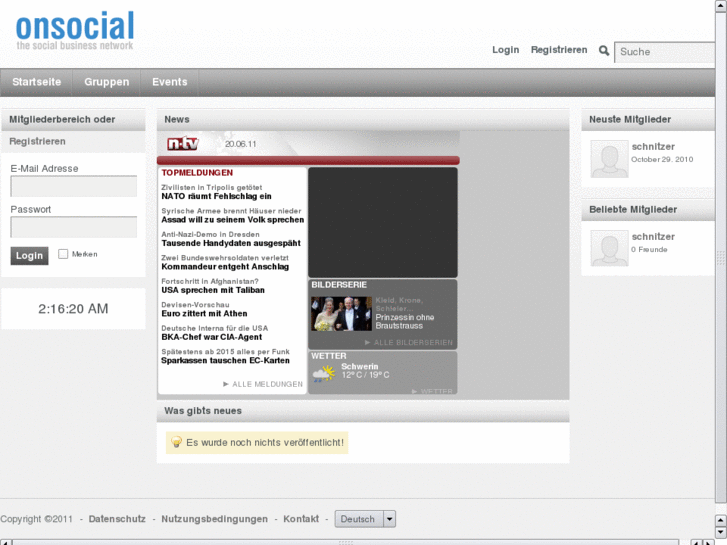This screenshot has width=727, height=545.
Task: Click the Suche search field
Action: pos(664,52)
